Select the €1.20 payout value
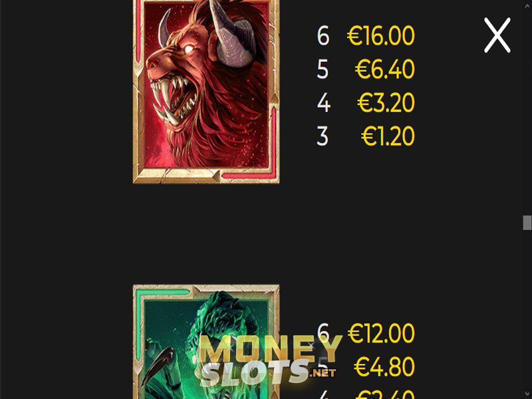The image size is (532, 399). pos(388,136)
